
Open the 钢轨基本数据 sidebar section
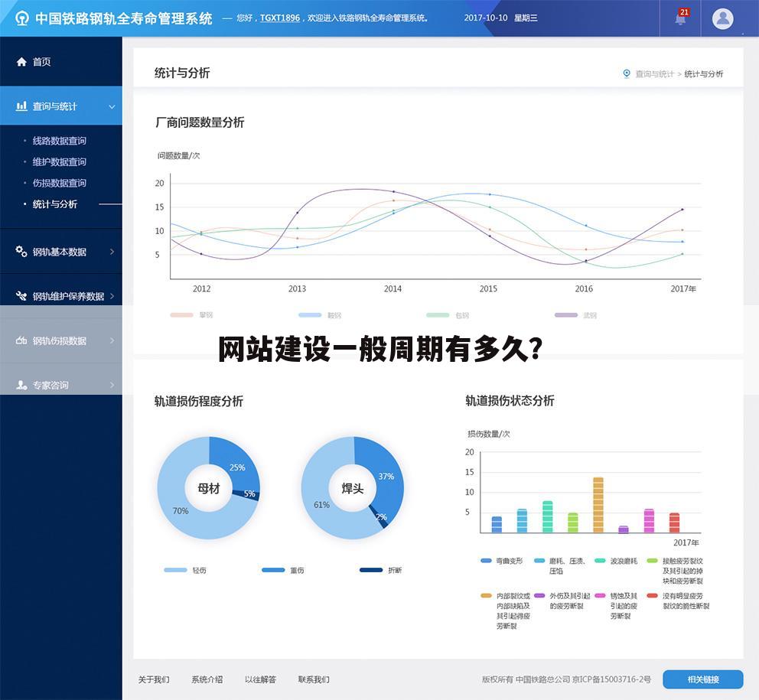(60, 252)
